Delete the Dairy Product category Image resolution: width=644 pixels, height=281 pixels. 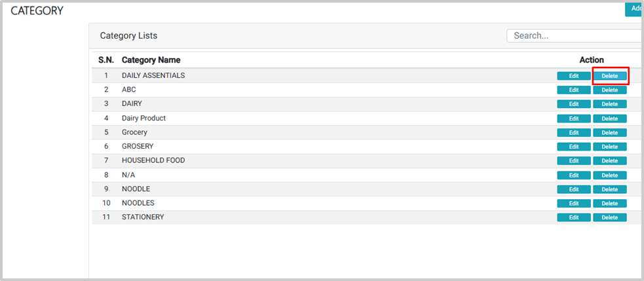pyautogui.click(x=609, y=119)
